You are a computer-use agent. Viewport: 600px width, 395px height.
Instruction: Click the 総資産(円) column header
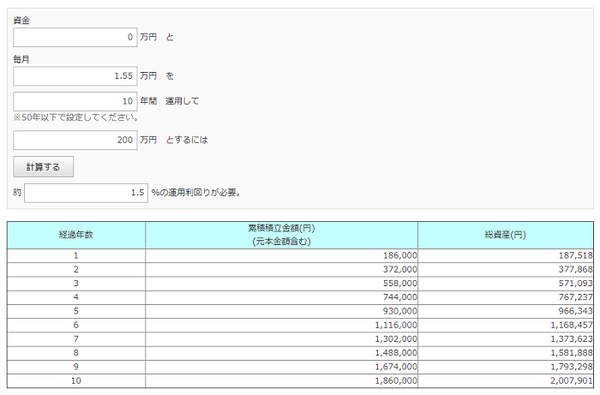coord(505,235)
